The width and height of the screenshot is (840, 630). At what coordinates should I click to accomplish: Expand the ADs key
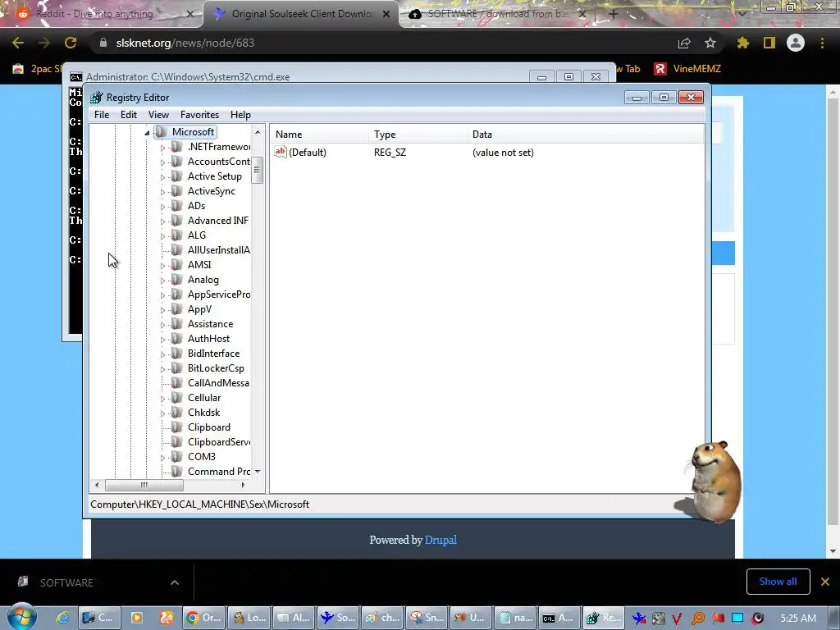pyautogui.click(x=163, y=206)
